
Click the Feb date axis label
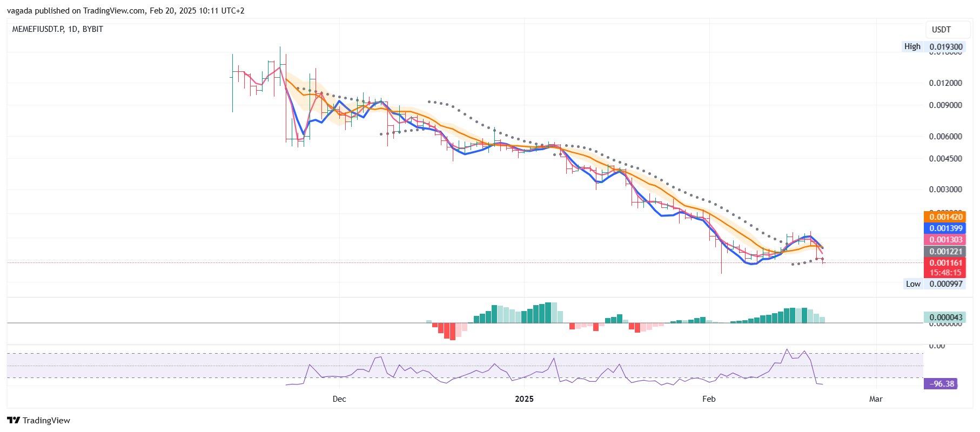click(x=709, y=399)
